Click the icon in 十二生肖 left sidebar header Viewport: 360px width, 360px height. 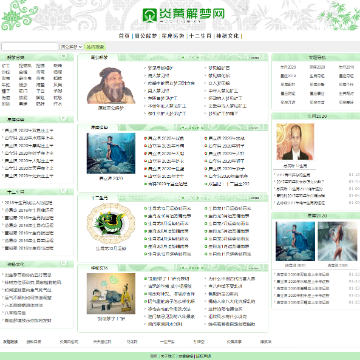(63, 191)
